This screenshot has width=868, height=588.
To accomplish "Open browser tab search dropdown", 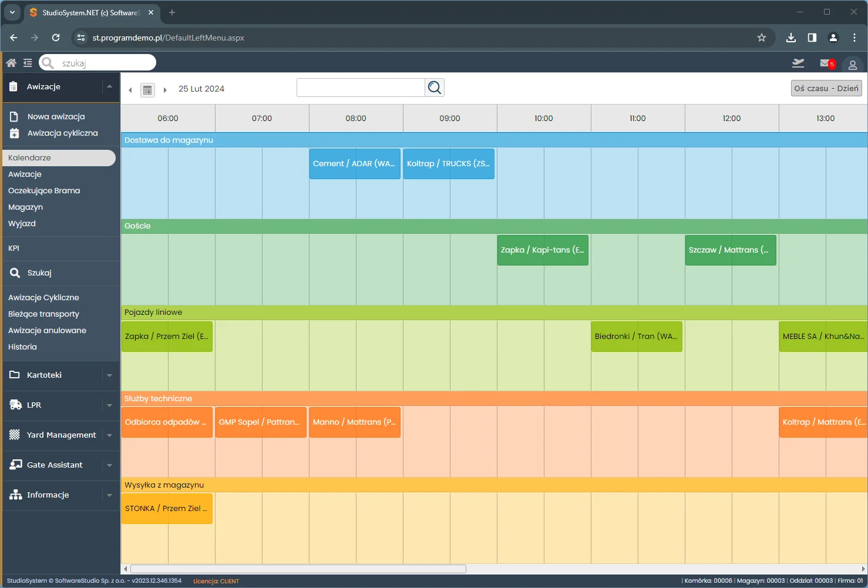I will click(12, 12).
